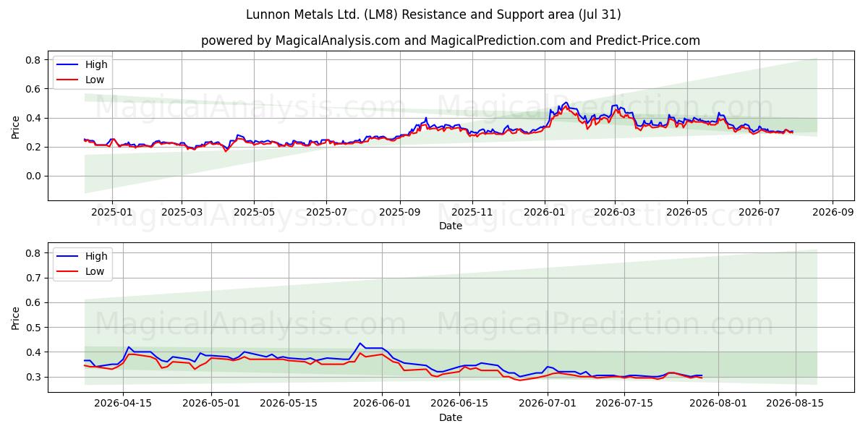Click the '2026-05' tick label on top chart
Viewport: 868px width, 434px height.
686,213
